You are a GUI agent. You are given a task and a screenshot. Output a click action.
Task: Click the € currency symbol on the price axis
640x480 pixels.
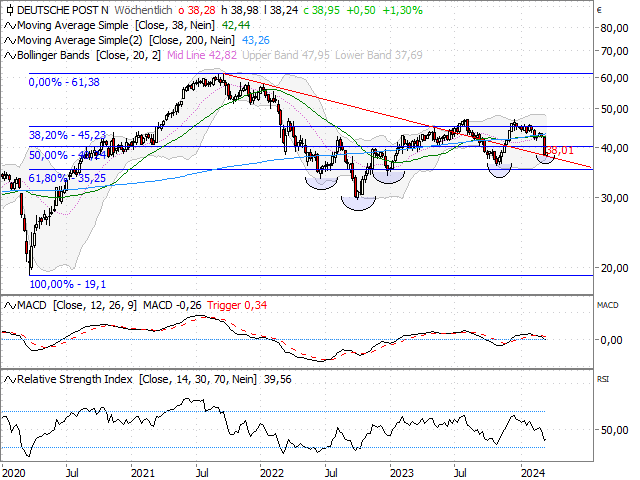pos(599,11)
